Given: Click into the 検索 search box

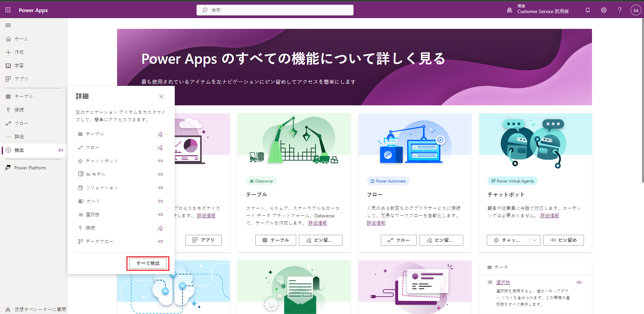Looking at the screenshot, I should 275,10.
